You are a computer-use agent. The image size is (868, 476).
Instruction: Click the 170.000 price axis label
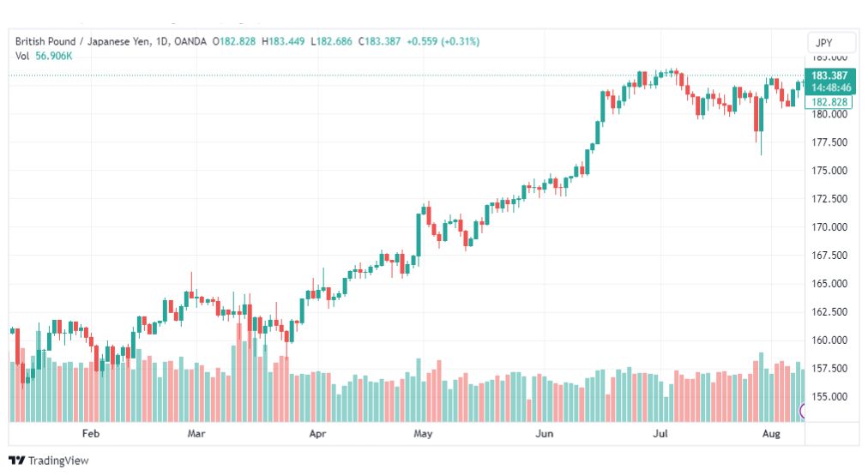click(x=829, y=227)
